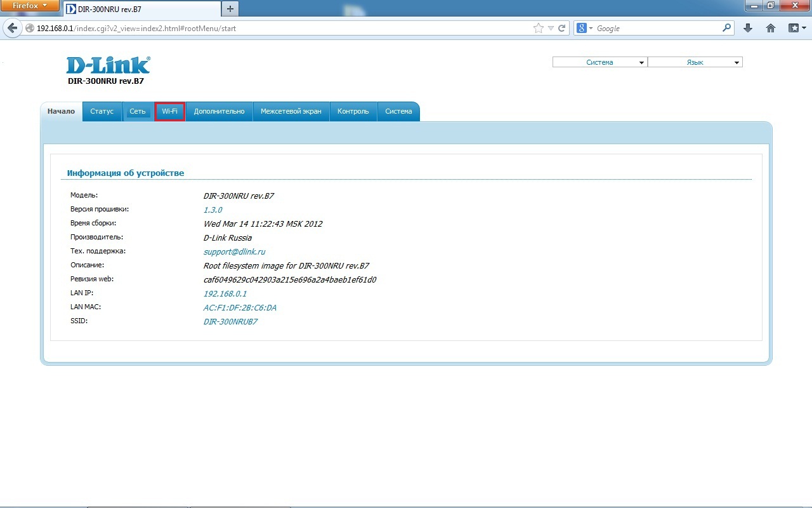812x508 pixels.
Task: Expand the Система dropdown at top right
Action: 599,62
